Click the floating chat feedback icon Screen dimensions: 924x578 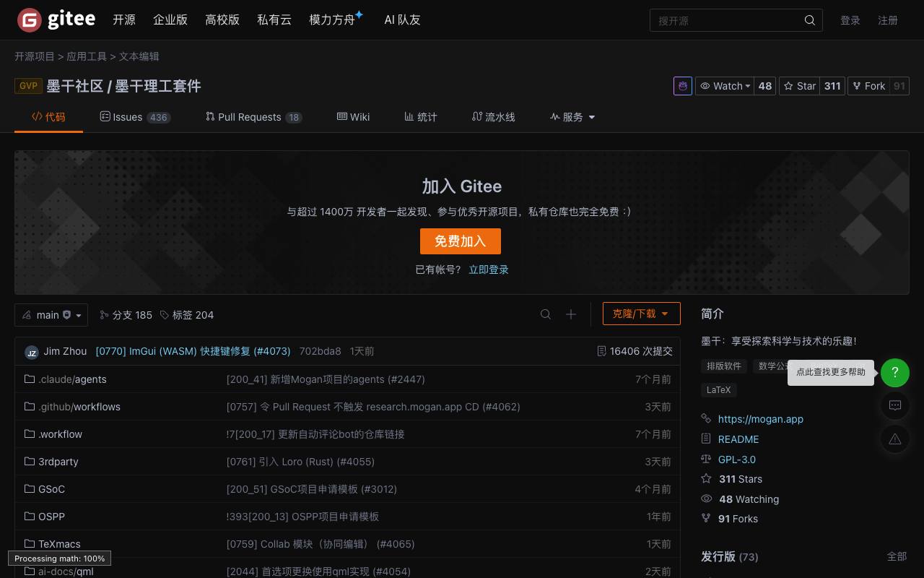click(895, 405)
